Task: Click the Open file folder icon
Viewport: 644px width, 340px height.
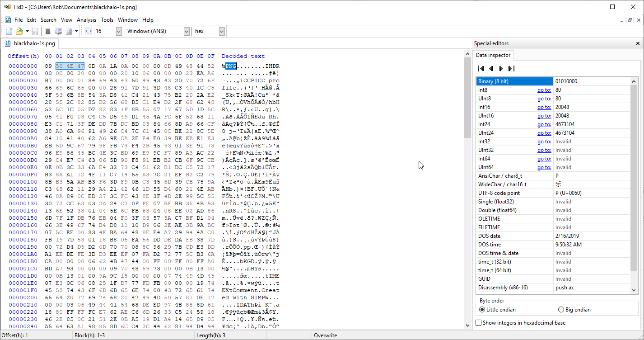Action: point(19,31)
